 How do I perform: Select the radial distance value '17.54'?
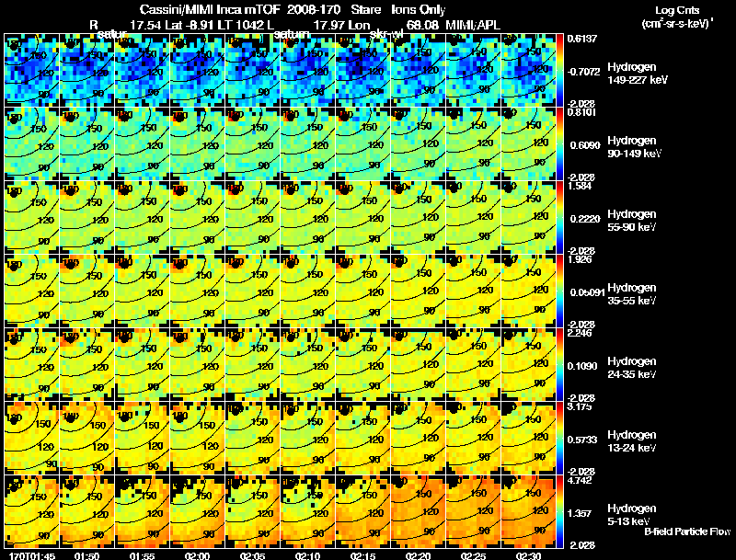click(x=145, y=26)
